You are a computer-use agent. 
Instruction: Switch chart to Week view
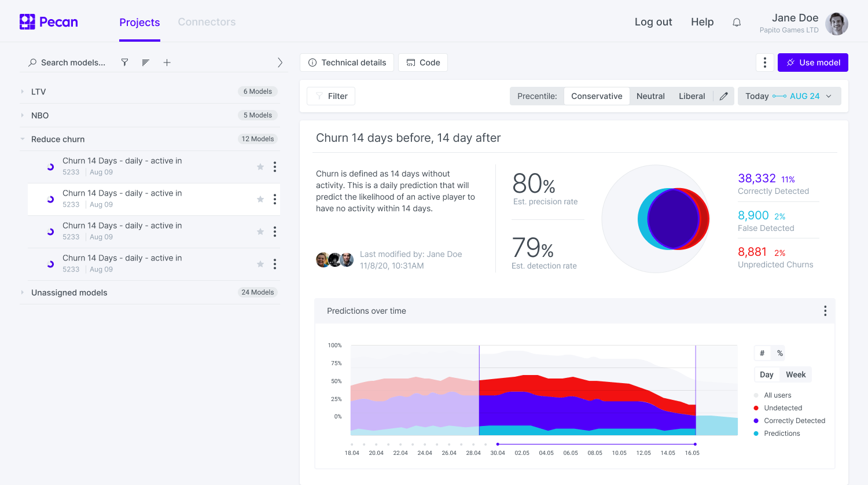[x=795, y=374]
